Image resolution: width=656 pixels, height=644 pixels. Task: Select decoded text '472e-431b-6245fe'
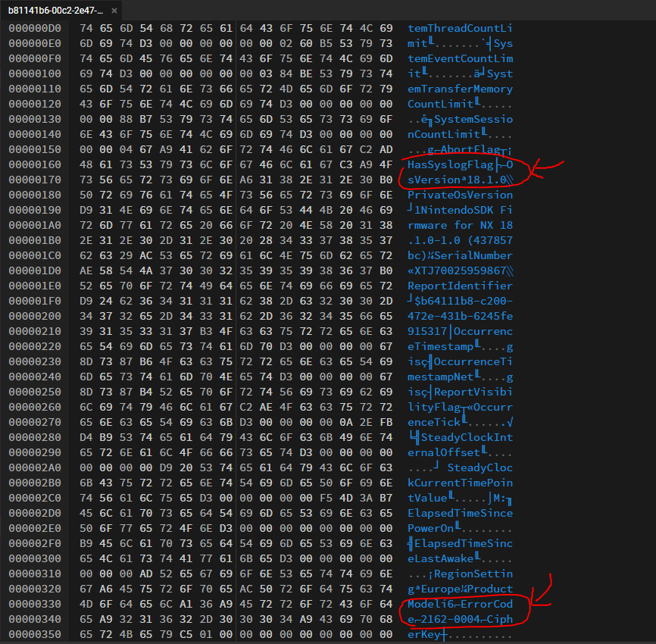click(x=461, y=317)
